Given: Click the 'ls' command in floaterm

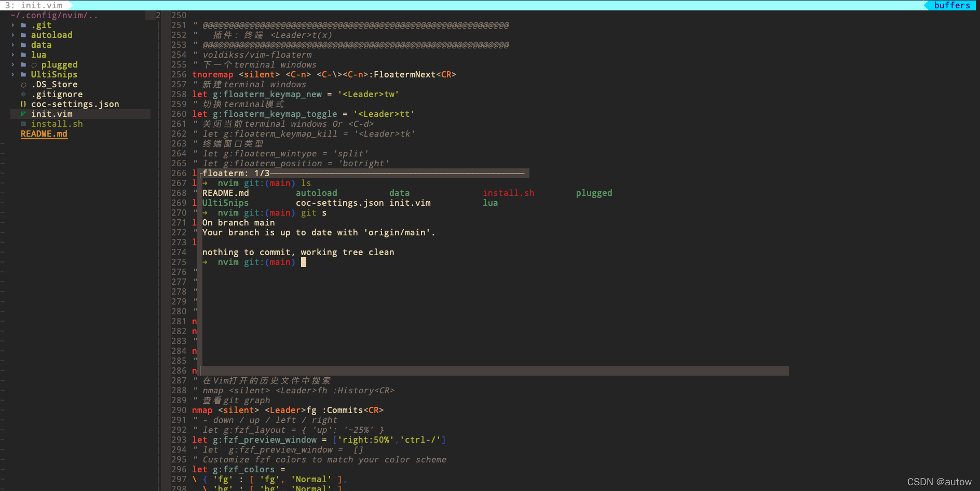Looking at the screenshot, I should coord(306,183).
